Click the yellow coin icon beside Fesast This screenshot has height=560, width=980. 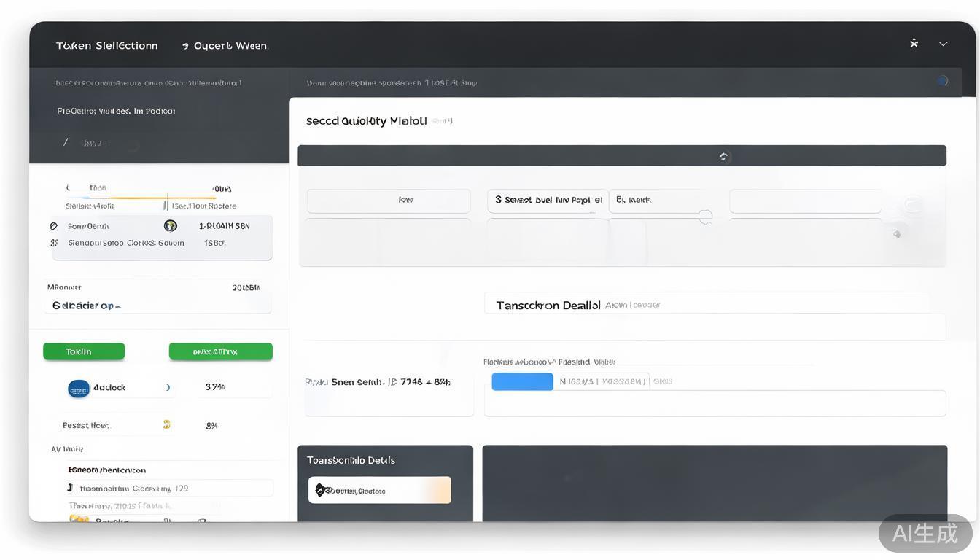[x=166, y=424]
